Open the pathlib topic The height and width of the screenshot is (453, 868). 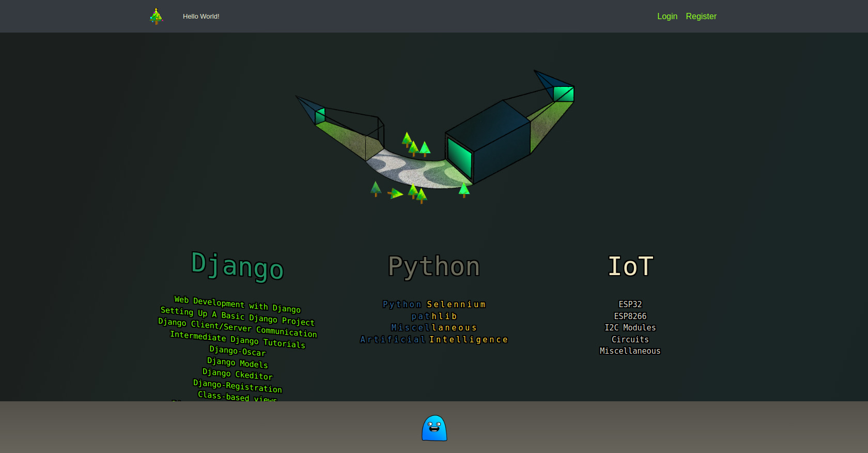click(x=434, y=316)
